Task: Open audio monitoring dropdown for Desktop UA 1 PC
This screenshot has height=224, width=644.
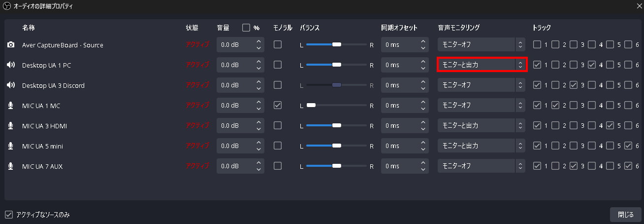Action: [x=482, y=65]
